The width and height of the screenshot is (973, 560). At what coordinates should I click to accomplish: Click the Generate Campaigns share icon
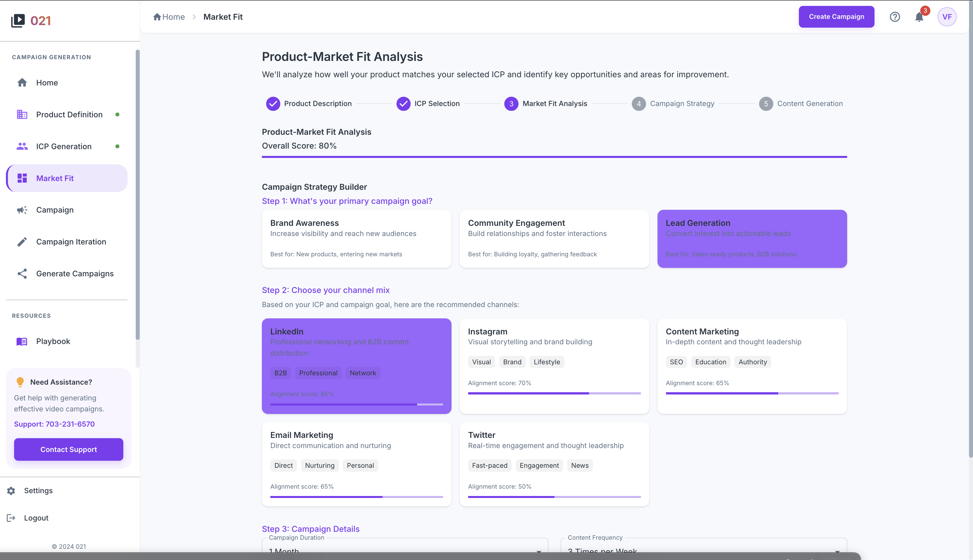point(22,274)
